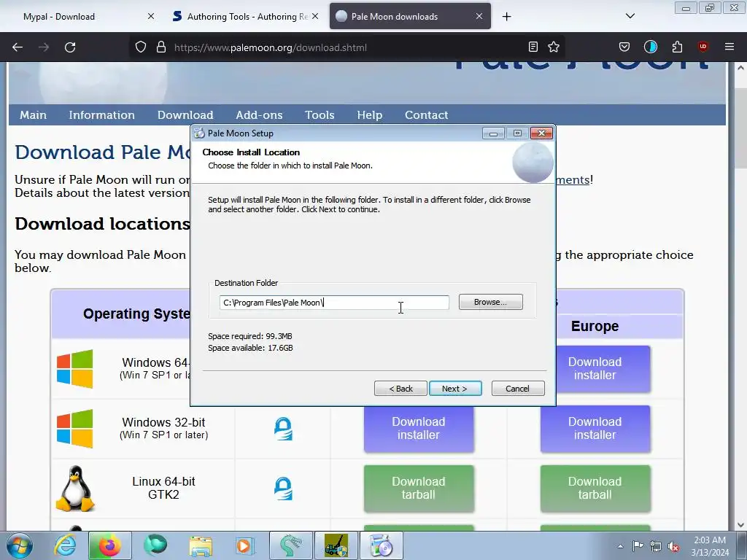Open the shield tracking protection icon
The image size is (747, 560).
(x=141, y=47)
